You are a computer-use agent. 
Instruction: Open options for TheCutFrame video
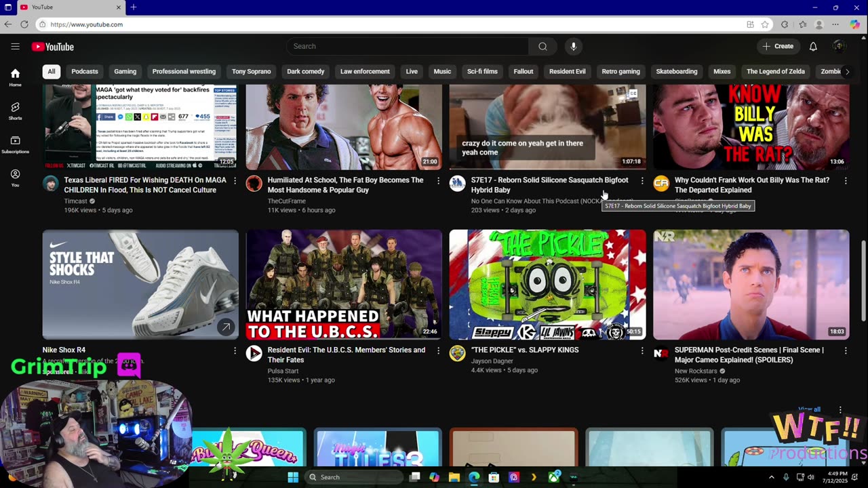pos(439,181)
